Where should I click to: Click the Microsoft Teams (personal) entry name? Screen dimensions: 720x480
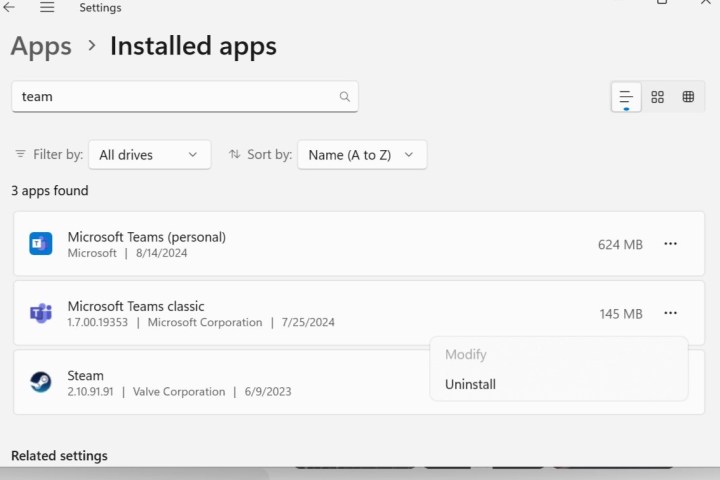tap(146, 237)
